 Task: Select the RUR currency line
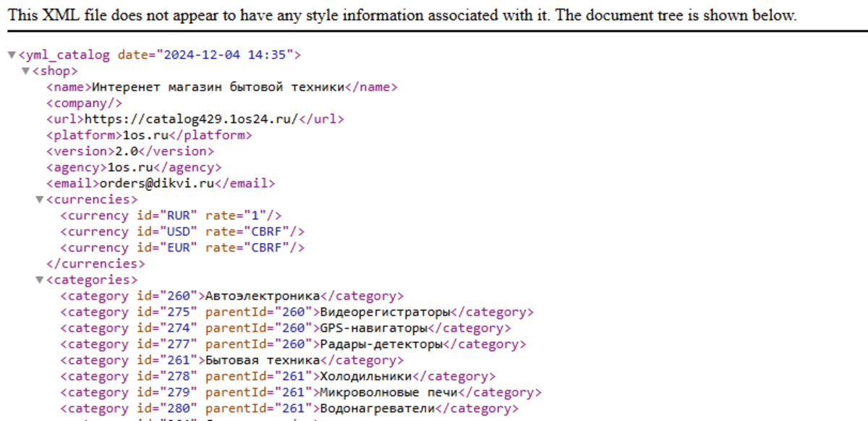click(x=171, y=216)
